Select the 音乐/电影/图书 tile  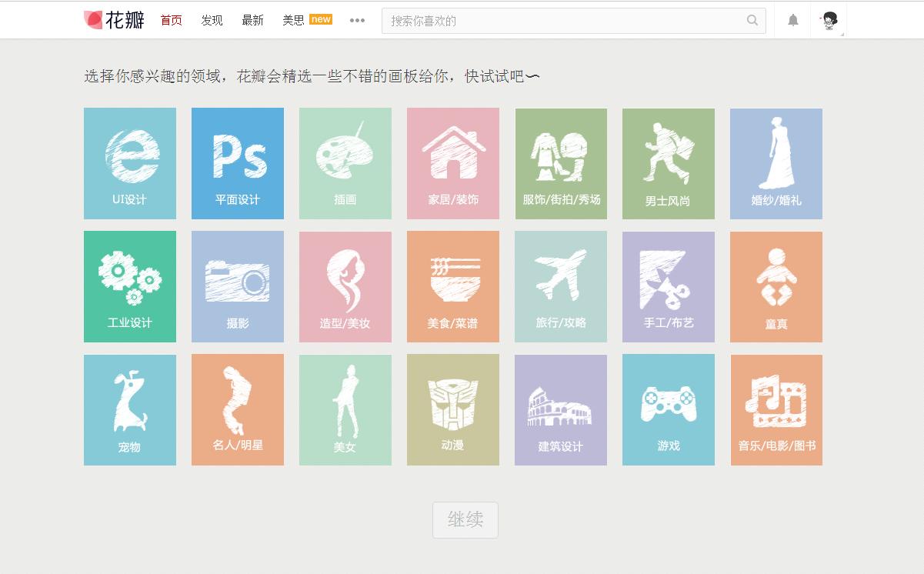coord(776,409)
